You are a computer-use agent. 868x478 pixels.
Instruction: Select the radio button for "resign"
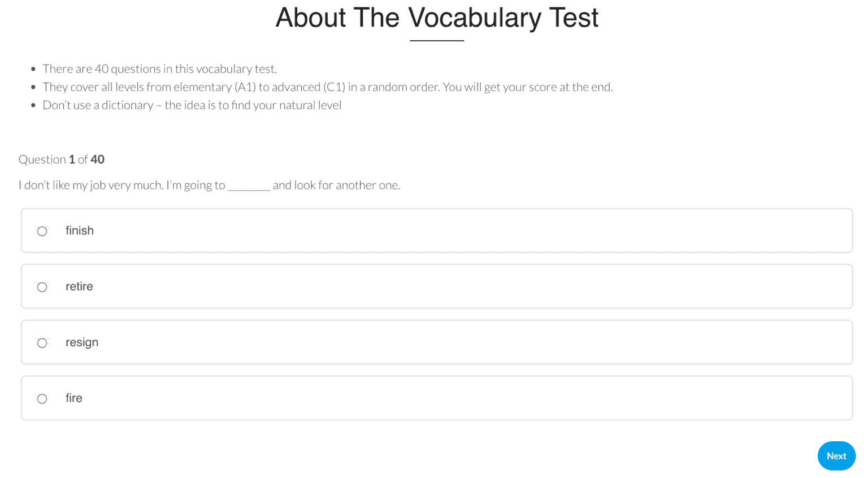[x=42, y=343]
